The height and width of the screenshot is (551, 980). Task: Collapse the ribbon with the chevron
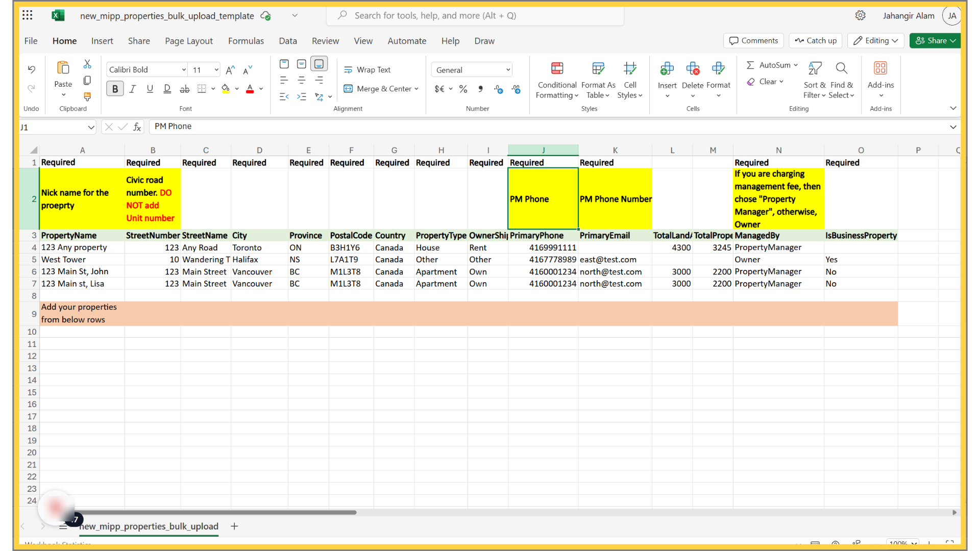click(953, 108)
